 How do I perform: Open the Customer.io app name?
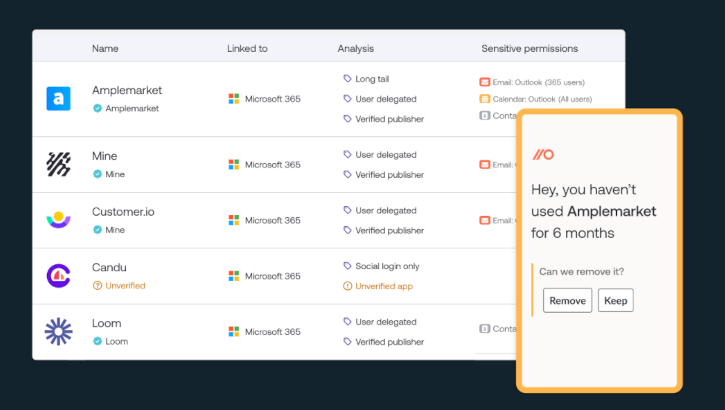click(x=123, y=212)
